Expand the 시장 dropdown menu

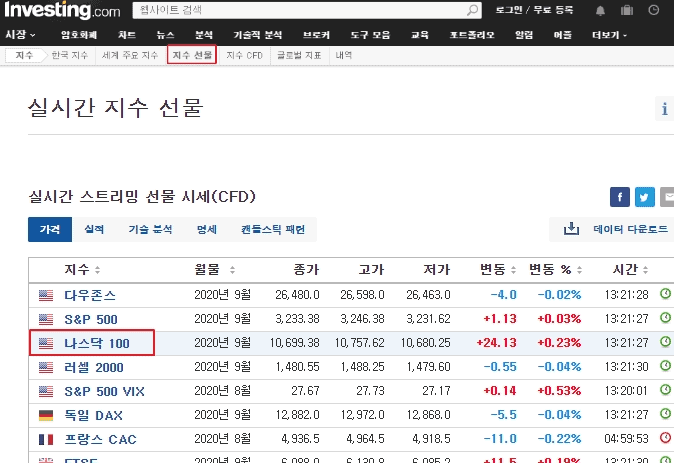point(20,35)
